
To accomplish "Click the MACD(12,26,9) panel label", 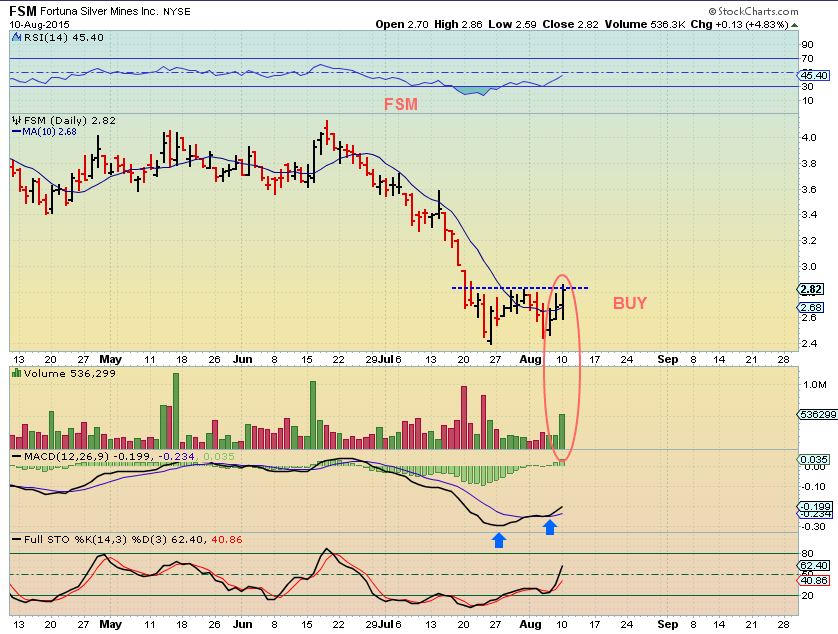I will (x=66, y=457).
